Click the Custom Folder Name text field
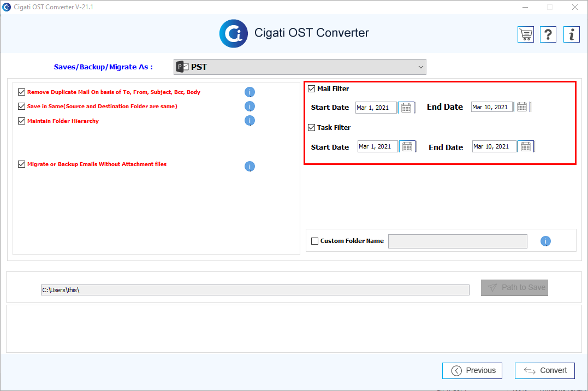 point(458,241)
